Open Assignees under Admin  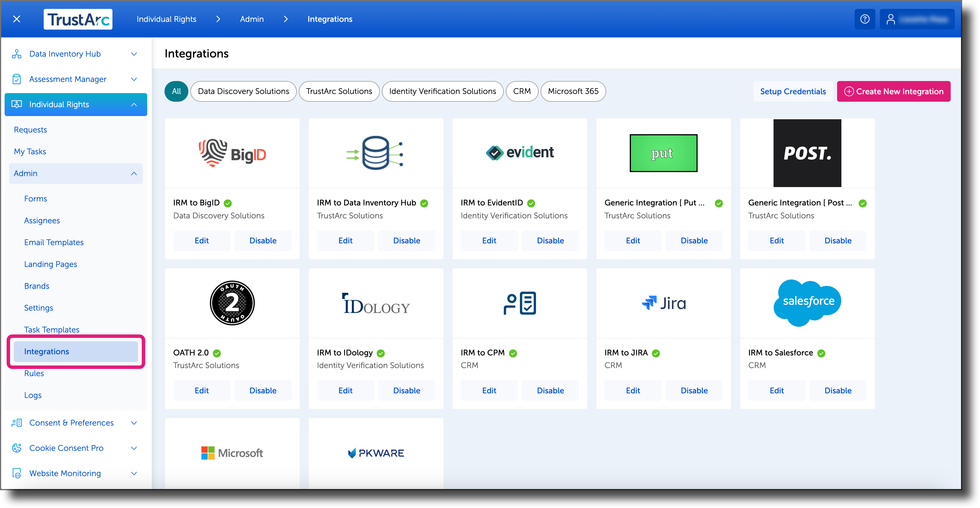[42, 221]
